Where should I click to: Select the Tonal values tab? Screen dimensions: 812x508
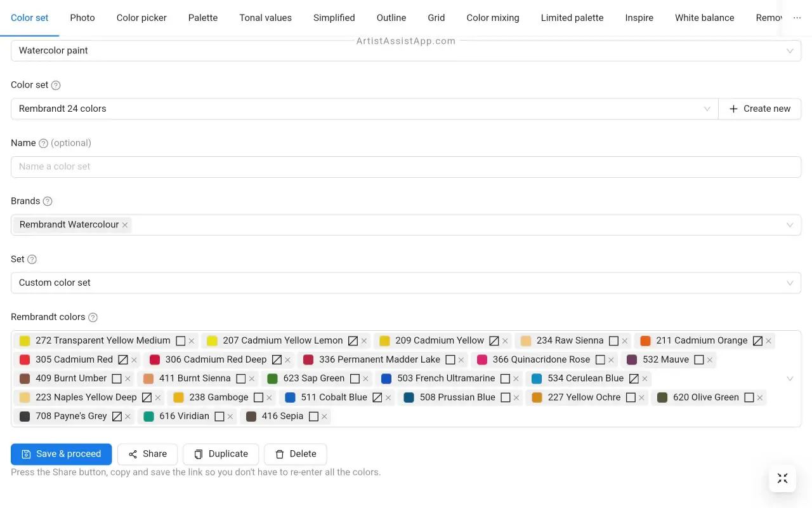coord(265,18)
